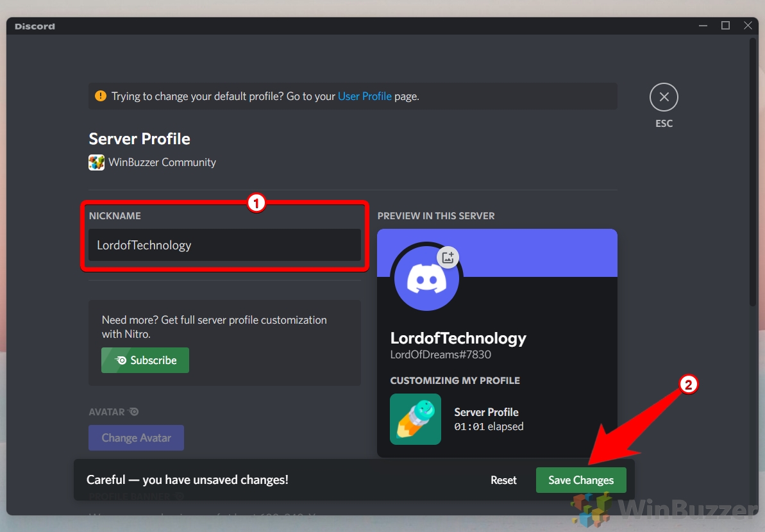Image resolution: width=765 pixels, height=532 pixels.
Task: Click the avatar upload image icon
Action: [448, 257]
